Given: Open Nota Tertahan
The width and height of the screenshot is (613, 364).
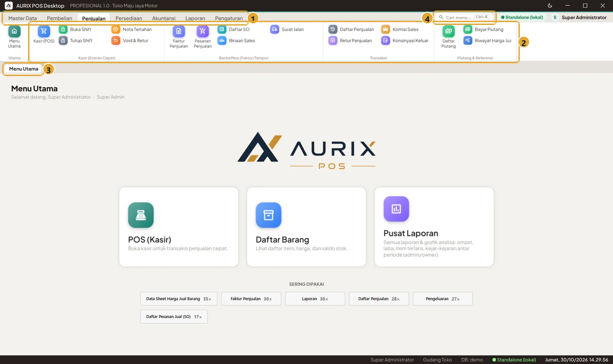Looking at the screenshot, I should 132,29.
